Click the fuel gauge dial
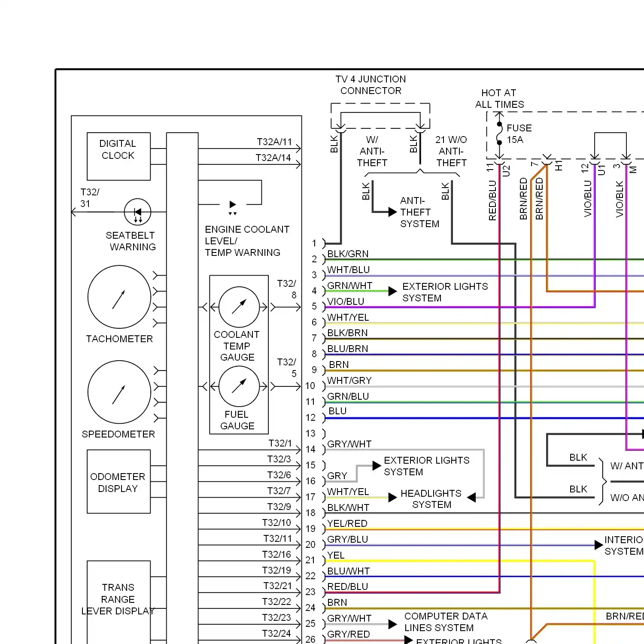644x644 pixels. 239,386
